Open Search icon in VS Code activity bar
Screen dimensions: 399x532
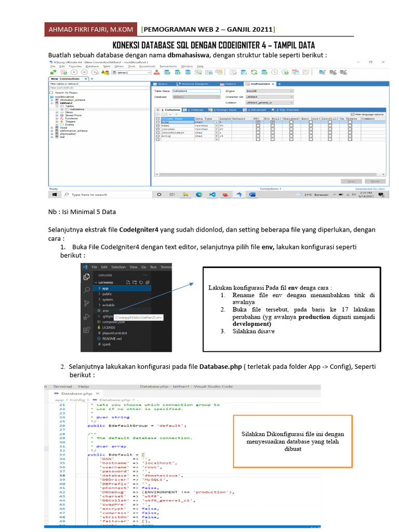point(87,290)
